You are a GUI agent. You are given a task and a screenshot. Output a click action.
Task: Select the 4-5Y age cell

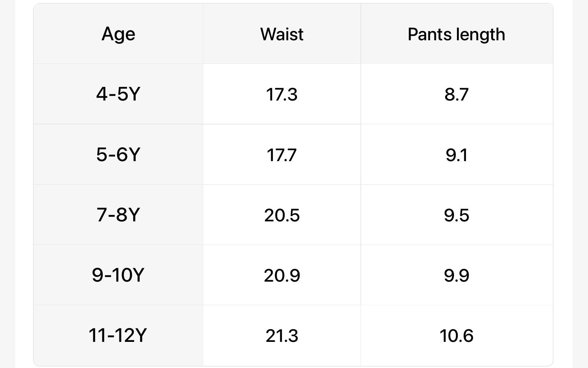point(118,94)
